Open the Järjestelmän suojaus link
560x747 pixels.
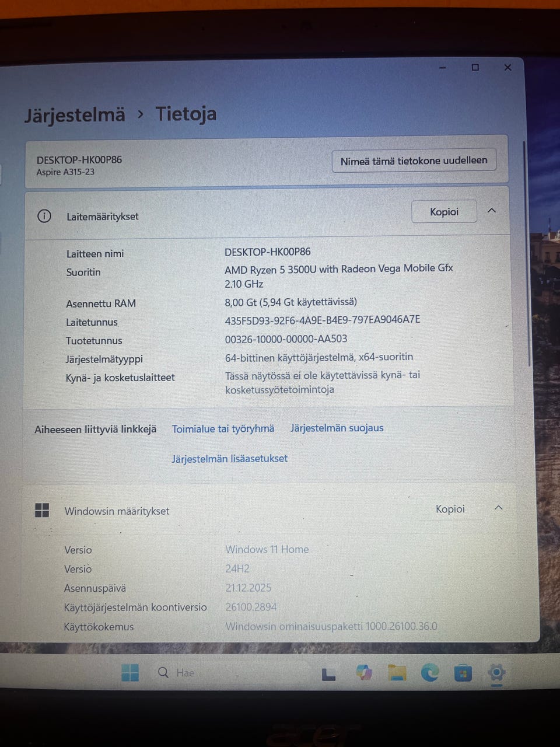337,428
